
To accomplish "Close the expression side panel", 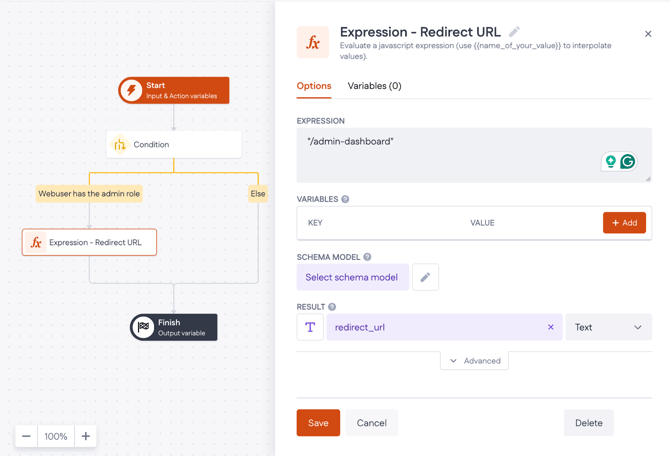I will tap(648, 34).
